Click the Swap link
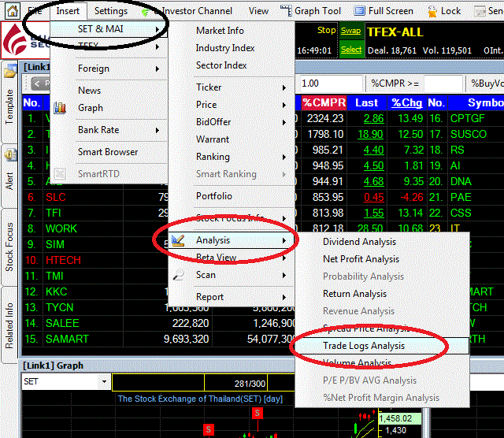The width and height of the screenshot is (504, 438). tap(350, 31)
